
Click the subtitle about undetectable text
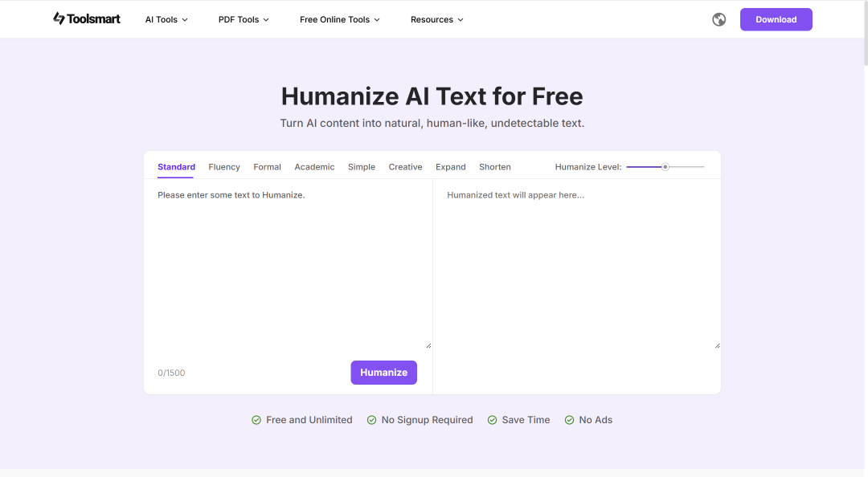(432, 123)
